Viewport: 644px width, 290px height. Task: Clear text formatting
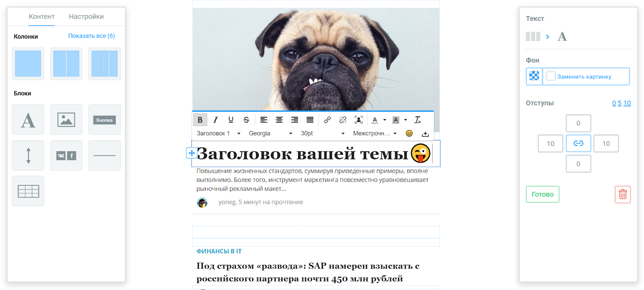[418, 120]
